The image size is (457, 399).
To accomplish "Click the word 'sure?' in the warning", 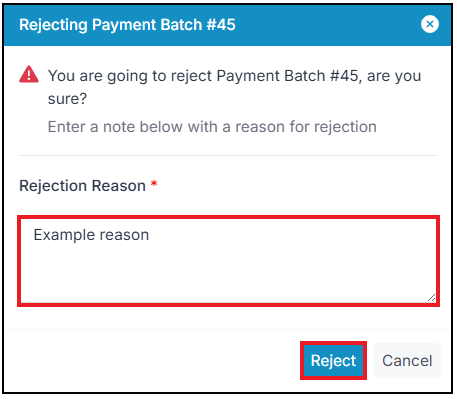I will pos(67,99).
